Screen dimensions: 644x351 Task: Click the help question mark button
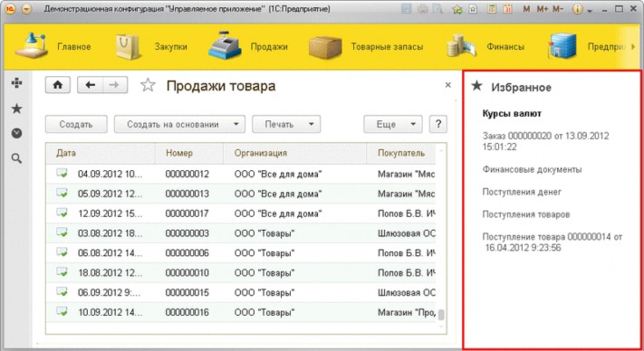[438, 124]
